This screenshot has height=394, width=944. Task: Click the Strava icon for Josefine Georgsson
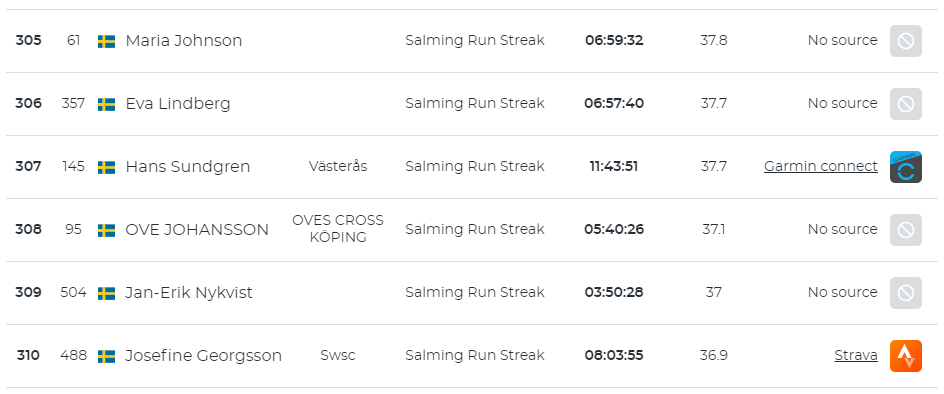(905, 356)
